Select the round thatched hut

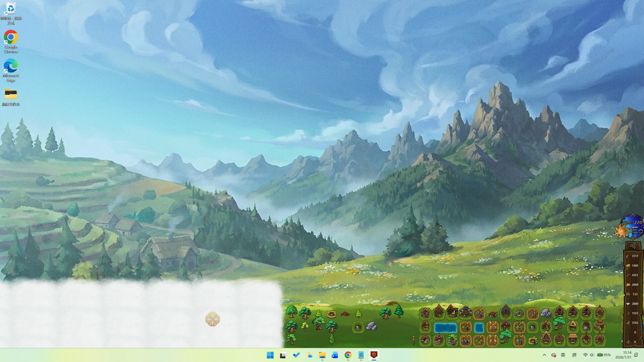coord(573,324)
